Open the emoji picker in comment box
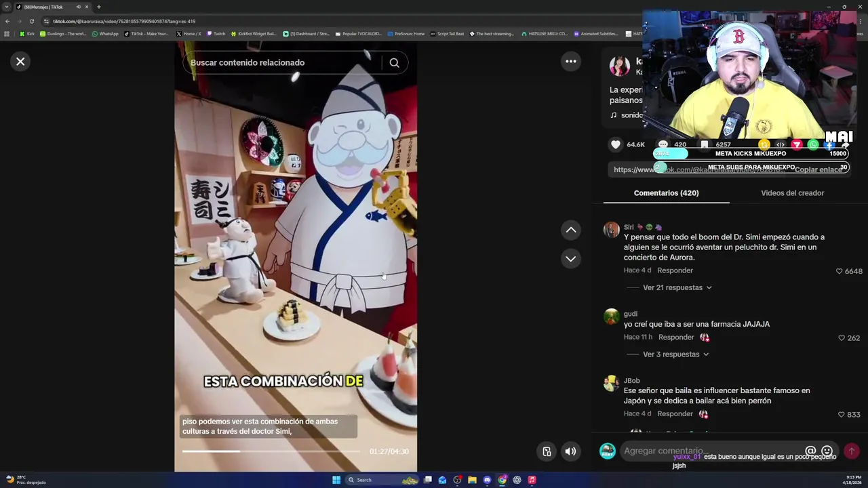The image size is (868, 488). point(827,451)
